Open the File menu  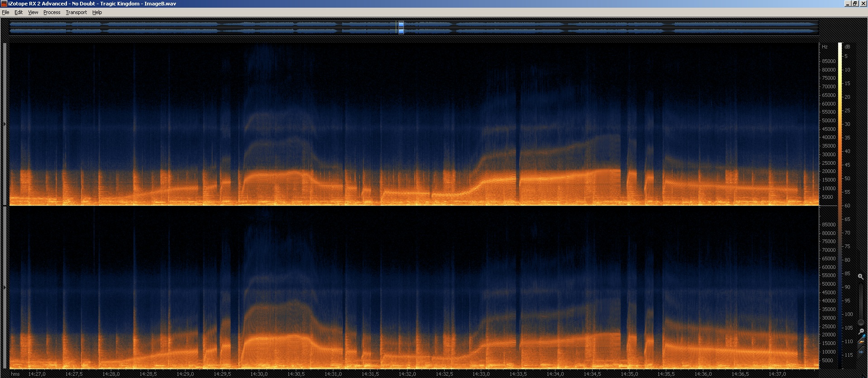pos(5,12)
